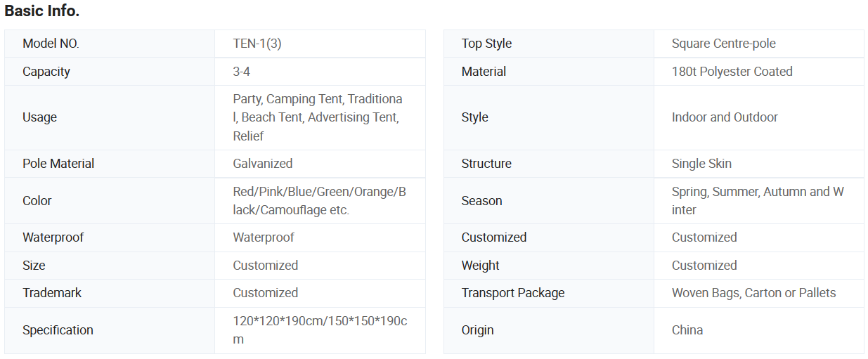Click the Color options text
Screen dimensions: 868x359
[319, 201]
